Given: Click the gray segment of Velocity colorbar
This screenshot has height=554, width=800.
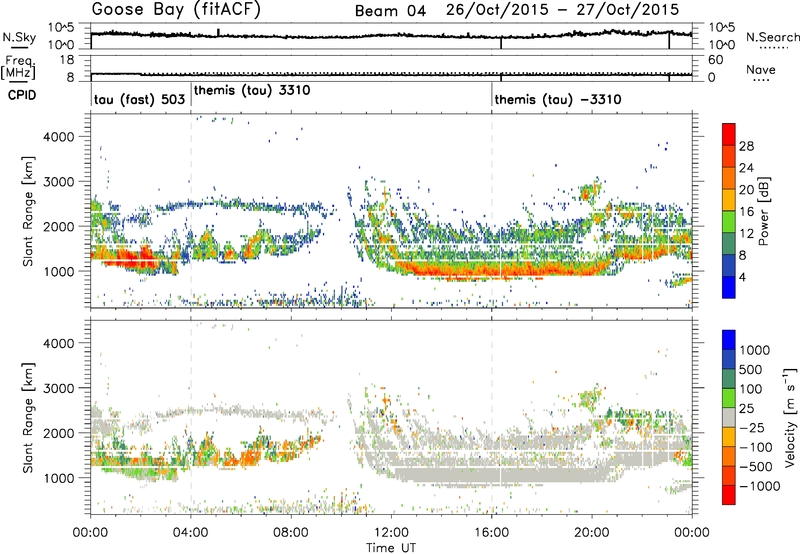Looking at the screenshot, I should (729, 418).
